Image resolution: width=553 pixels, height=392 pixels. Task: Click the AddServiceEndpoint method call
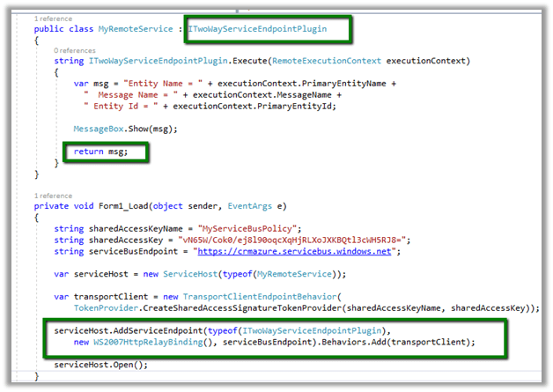coord(151,330)
